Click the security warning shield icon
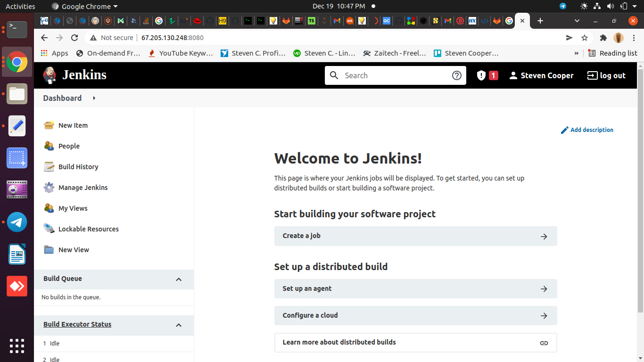This screenshot has height=362, width=644. pos(481,75)
